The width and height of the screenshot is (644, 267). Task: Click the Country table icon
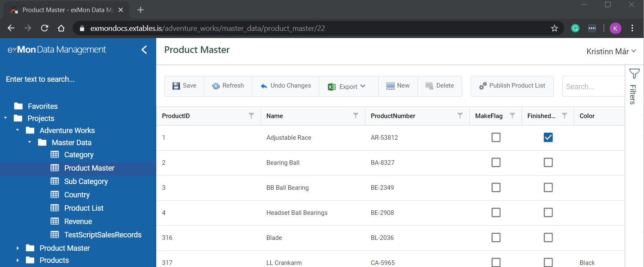click(x=55, y=195)
